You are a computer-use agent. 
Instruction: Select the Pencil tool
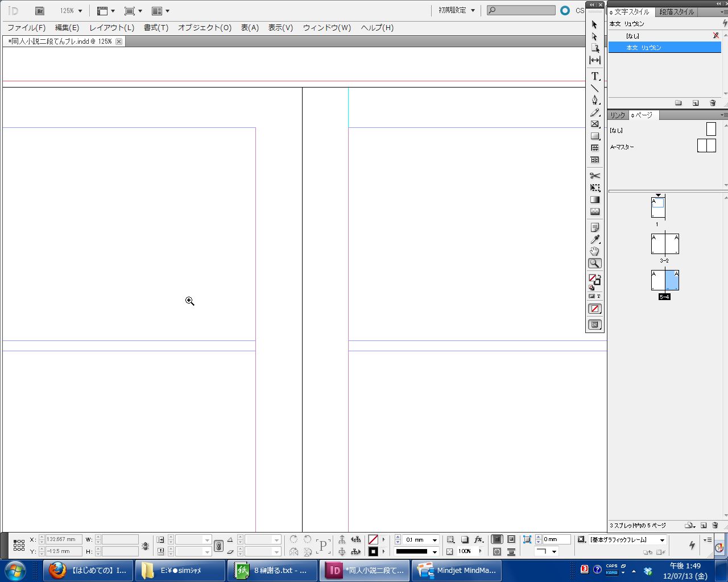point(594,113)
